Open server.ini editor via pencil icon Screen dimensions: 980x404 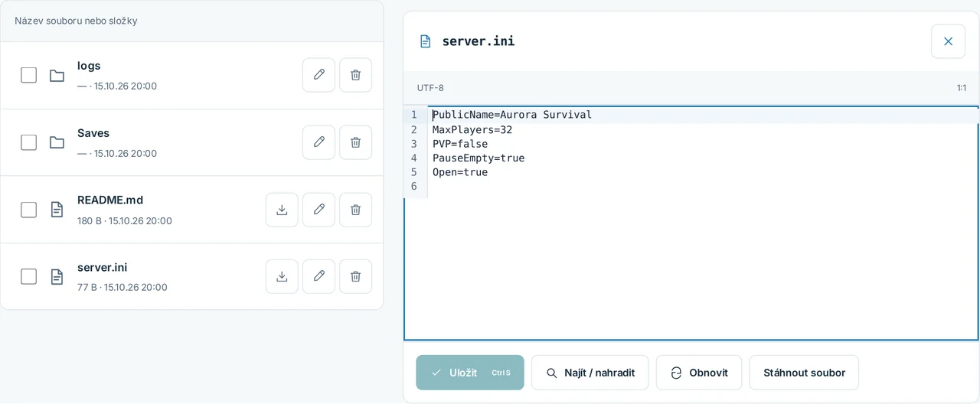click(x=318, y=276)
